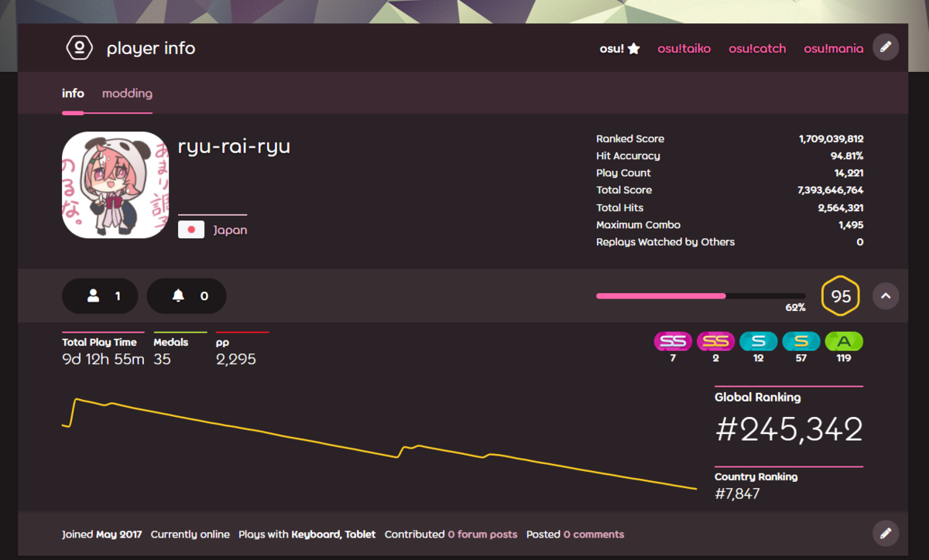Open the 0 comments link
This screenshot has width=929, height=560.
593,534
